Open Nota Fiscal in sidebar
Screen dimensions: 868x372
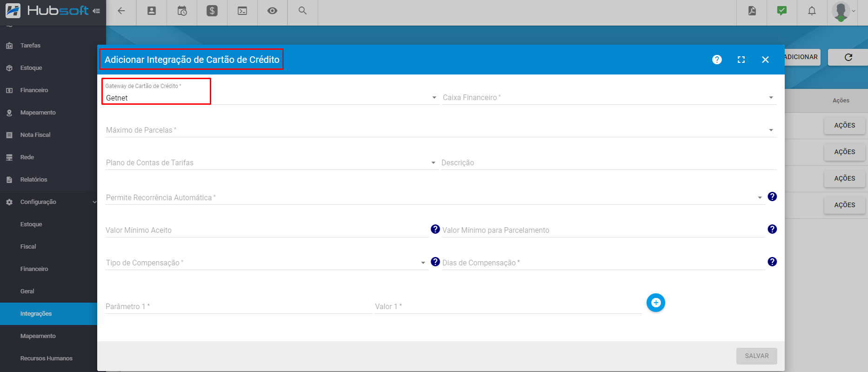pos(48,135)
